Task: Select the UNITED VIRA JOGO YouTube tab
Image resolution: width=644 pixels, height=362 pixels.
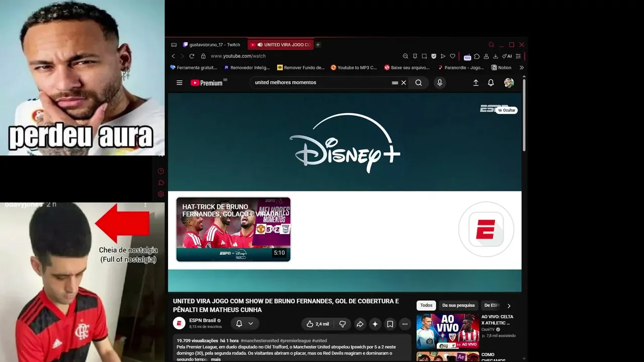Action: [281, 45]
